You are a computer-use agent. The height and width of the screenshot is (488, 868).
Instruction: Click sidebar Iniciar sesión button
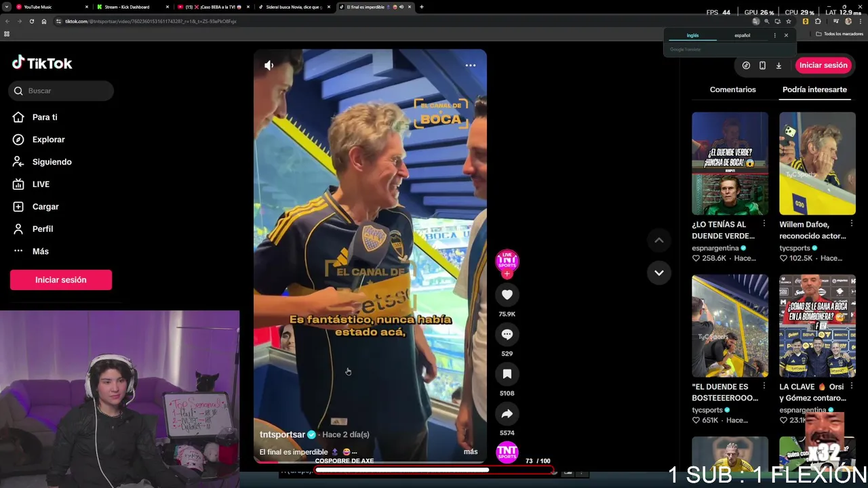point(61,280)
